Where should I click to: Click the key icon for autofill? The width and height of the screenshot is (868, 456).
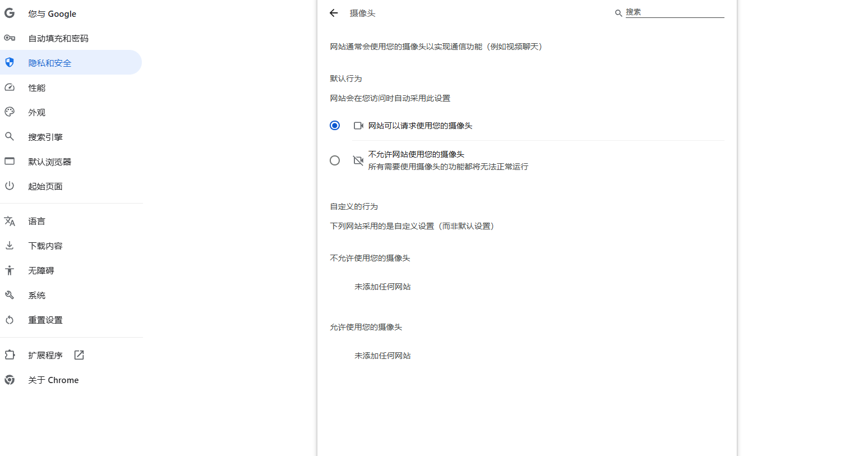(10, 38)
